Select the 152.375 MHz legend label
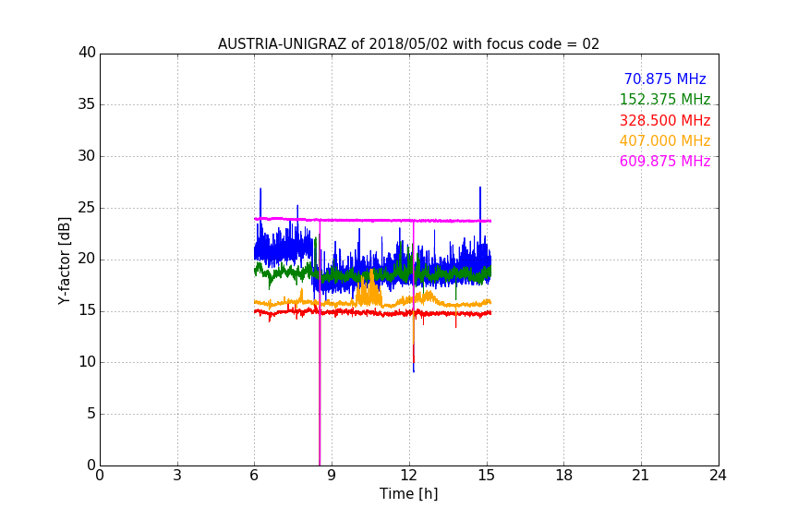Image resolution: width=798 pixels, height=532 pixels. click(x=665, y=99)
